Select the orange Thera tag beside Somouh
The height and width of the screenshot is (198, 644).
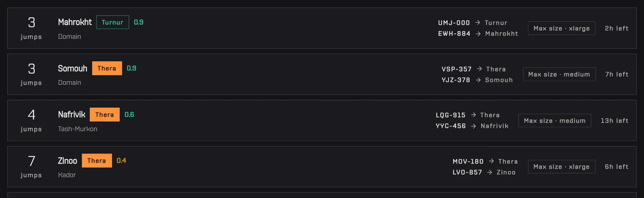[x=107, y=68]
